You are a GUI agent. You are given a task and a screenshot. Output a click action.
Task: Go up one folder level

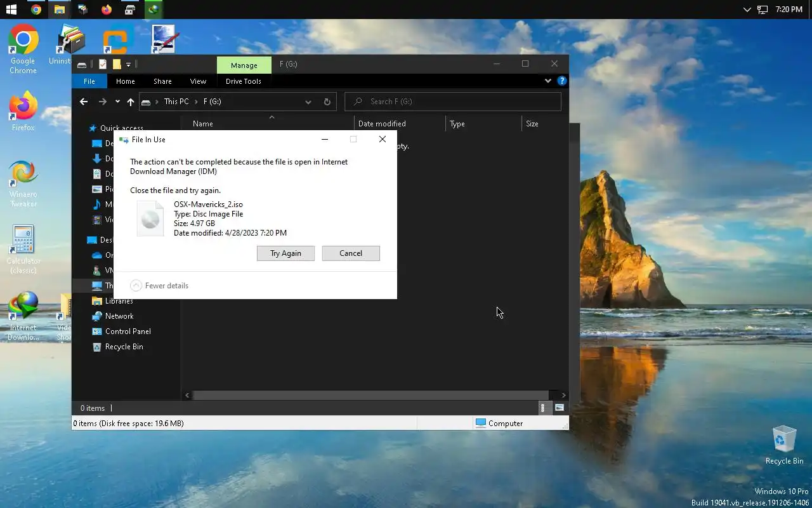[131, 102]
